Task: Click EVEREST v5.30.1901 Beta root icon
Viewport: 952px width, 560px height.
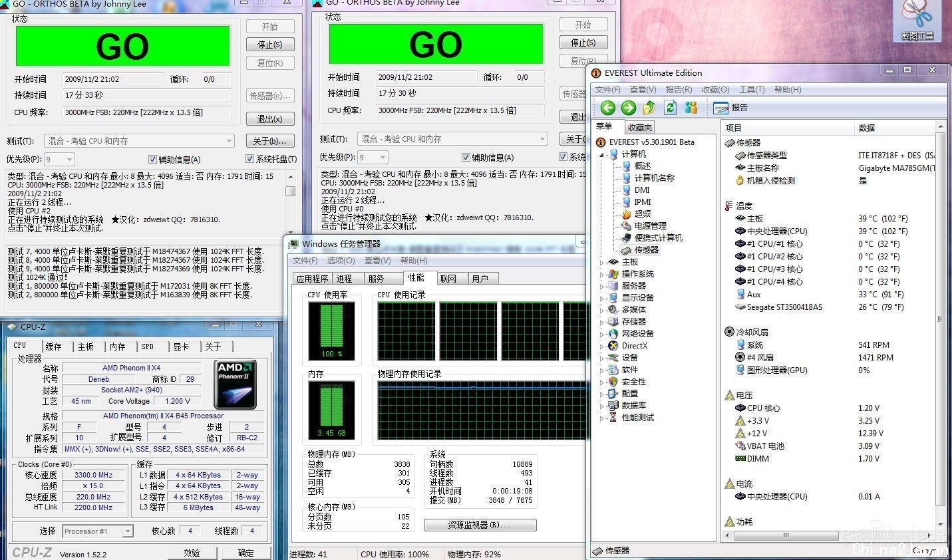Action: 601,142
